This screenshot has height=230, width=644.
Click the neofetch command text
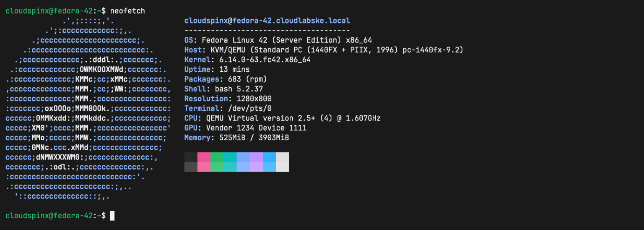[x=127, y=11]
